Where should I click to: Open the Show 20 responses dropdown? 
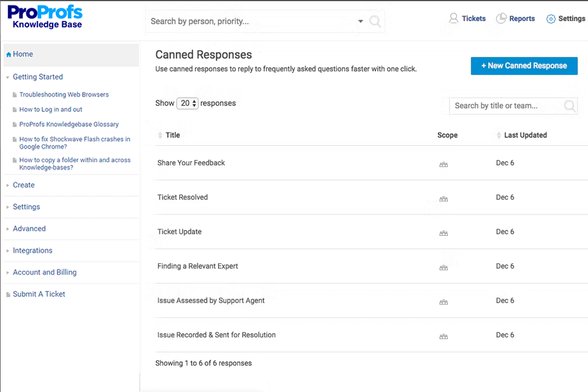[x=187, y=103]
